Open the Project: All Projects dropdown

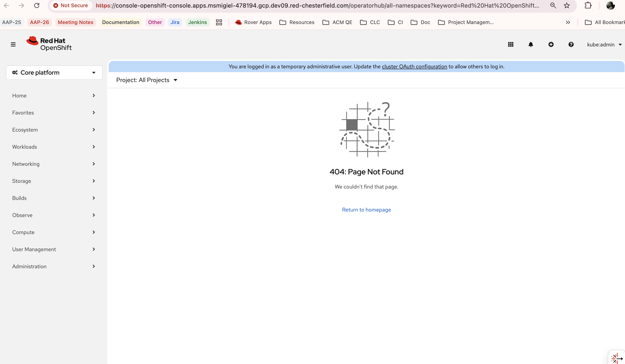pyautogui.click(x=147, y=80)
